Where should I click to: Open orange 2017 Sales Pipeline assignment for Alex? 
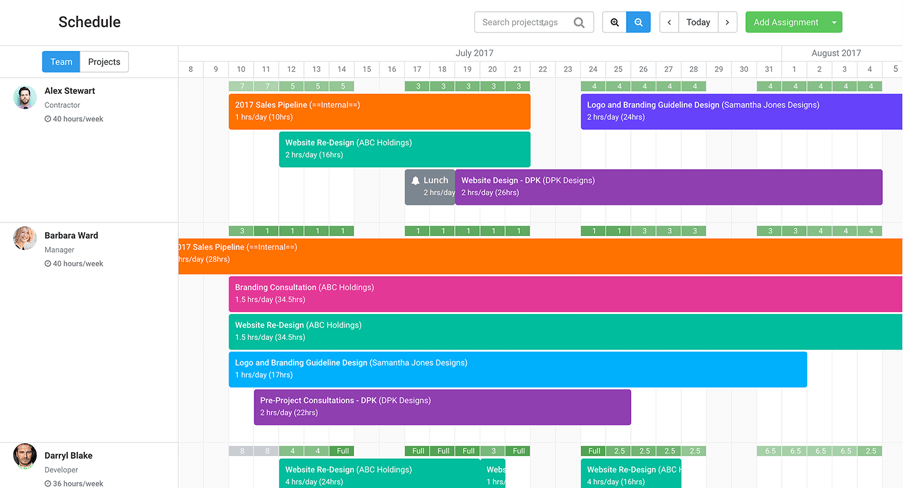[380, 111]
